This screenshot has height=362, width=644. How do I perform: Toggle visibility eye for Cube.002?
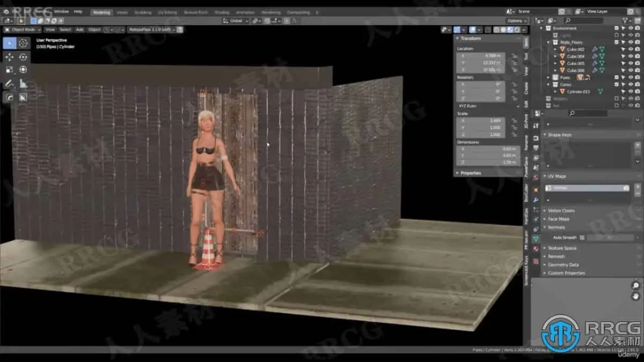(631, 49)
